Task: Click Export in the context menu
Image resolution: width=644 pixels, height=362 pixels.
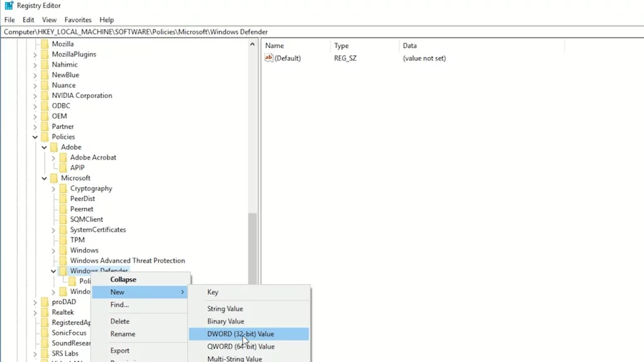Action: tap(119, 350)
